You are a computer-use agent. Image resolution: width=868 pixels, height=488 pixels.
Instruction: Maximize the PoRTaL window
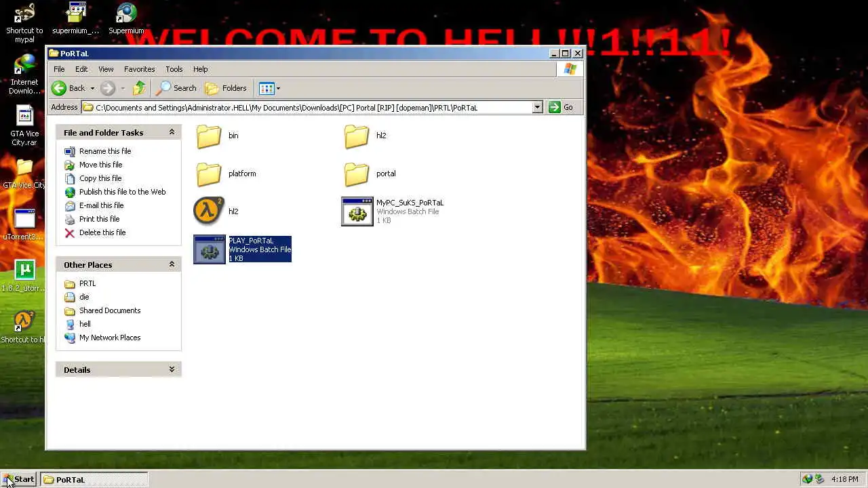pos(565,53)
